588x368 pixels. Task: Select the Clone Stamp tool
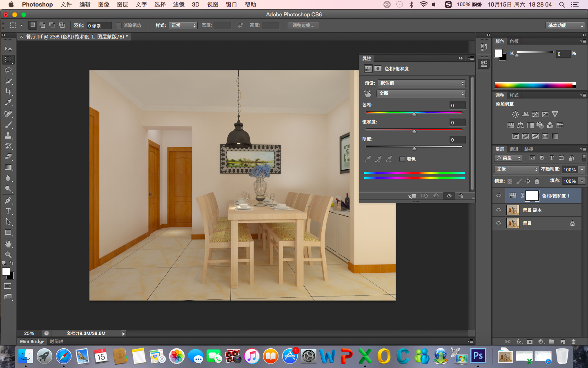pos(8,135)
